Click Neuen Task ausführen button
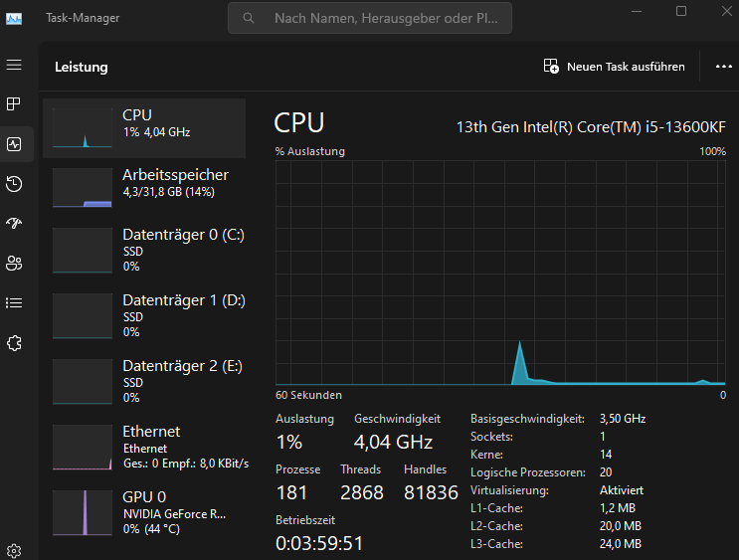The image size is (739, 560). [614, 67]
